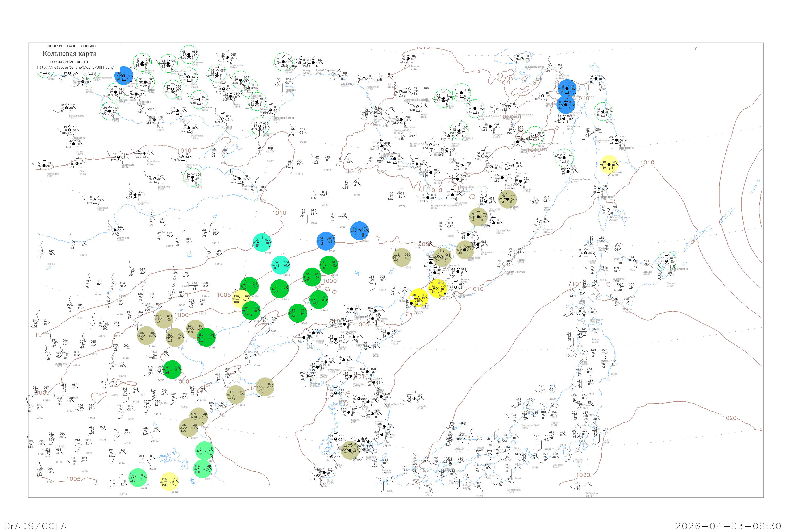Image resolution: width=798 pixels, height=532 pixels.
Task: Click the 2026-04-03-09:30 timestamp
Action: click(x=729, y=526)
